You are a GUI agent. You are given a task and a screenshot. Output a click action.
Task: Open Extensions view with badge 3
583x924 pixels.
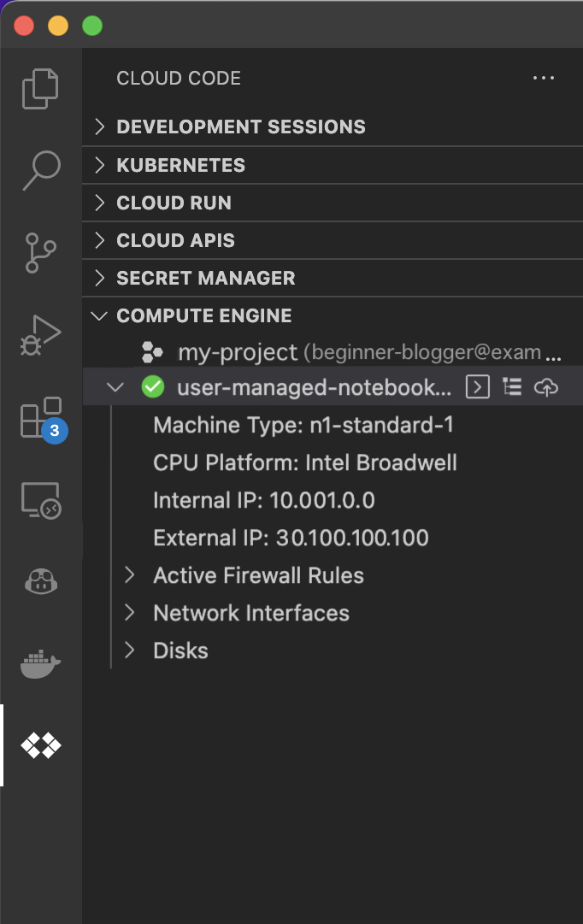[x=41, y=418]
